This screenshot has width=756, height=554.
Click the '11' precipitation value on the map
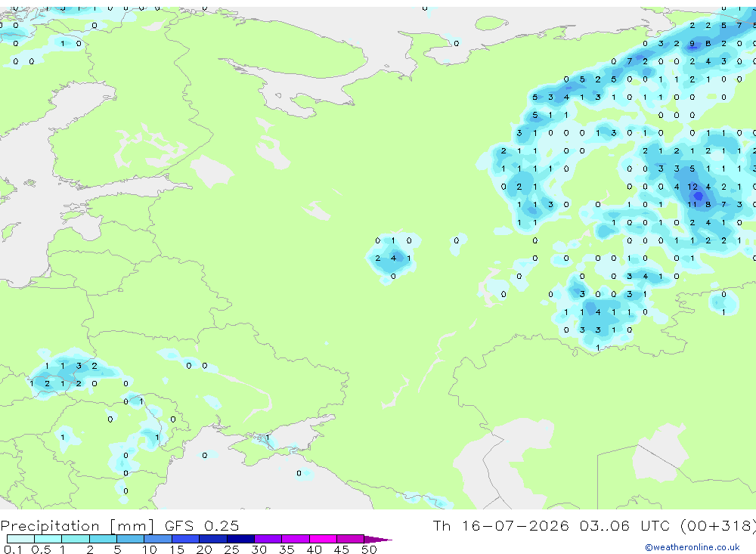click(x=692, y=204)
